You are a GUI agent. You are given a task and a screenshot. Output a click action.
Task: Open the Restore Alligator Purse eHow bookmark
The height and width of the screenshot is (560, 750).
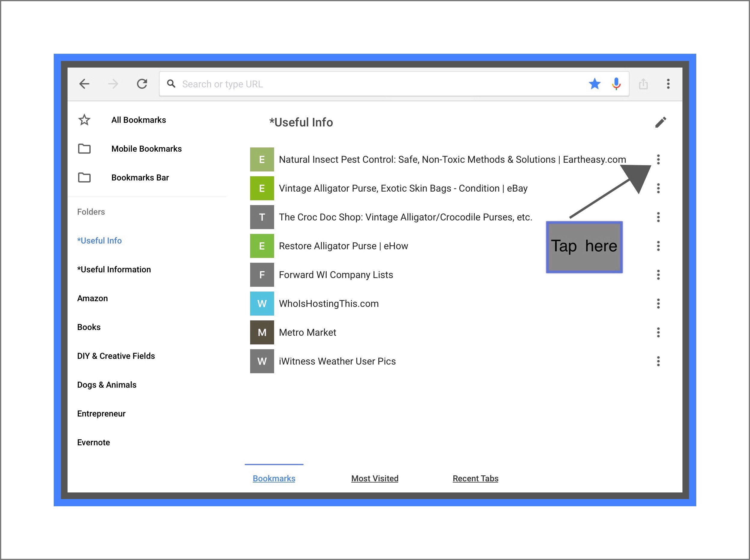[343, 246]
